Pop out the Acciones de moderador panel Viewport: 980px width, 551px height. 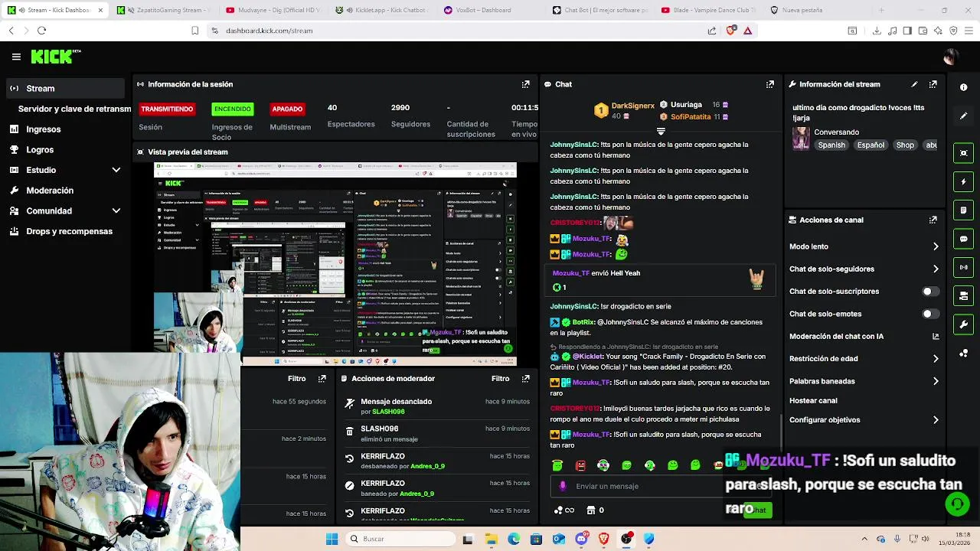525,378
